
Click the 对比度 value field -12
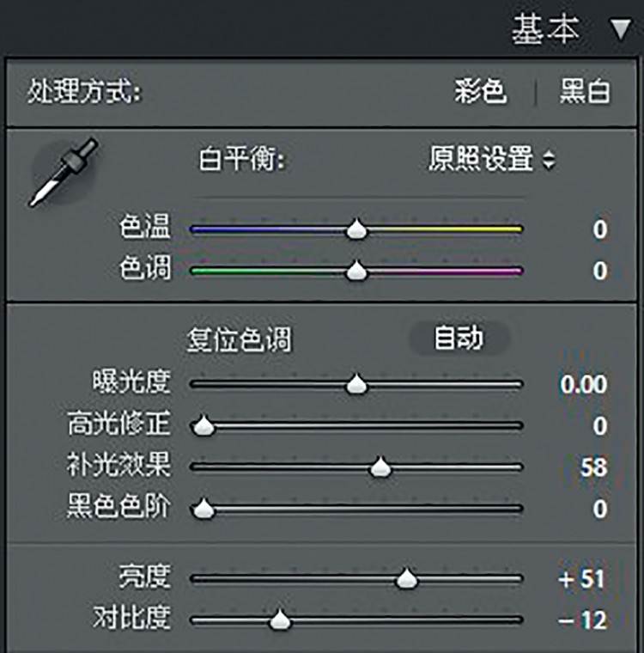click(x=582, y=620)
